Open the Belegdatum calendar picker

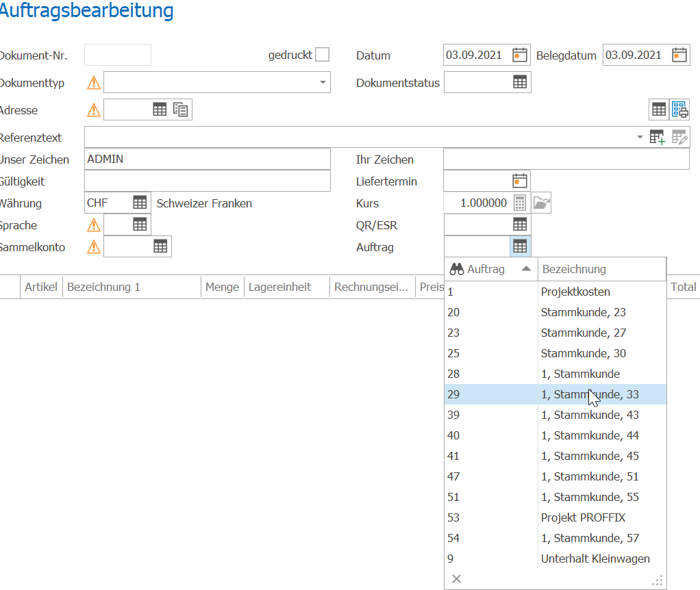coord(679,55)
